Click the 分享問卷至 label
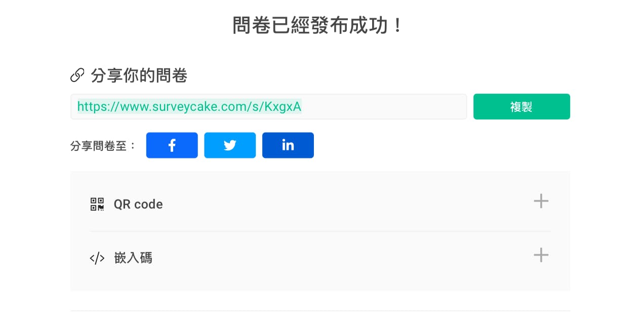This screenshot has height=323, width=644. point(103,146)
